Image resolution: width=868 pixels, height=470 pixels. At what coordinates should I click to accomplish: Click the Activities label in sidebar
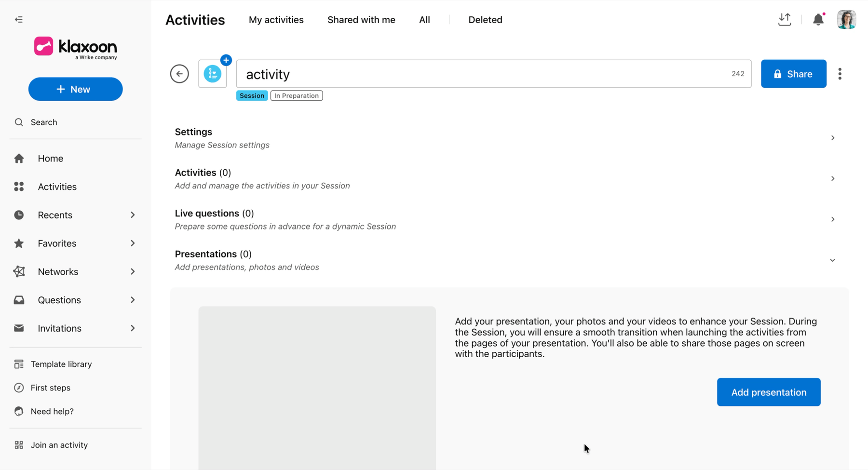pos(57,187)
